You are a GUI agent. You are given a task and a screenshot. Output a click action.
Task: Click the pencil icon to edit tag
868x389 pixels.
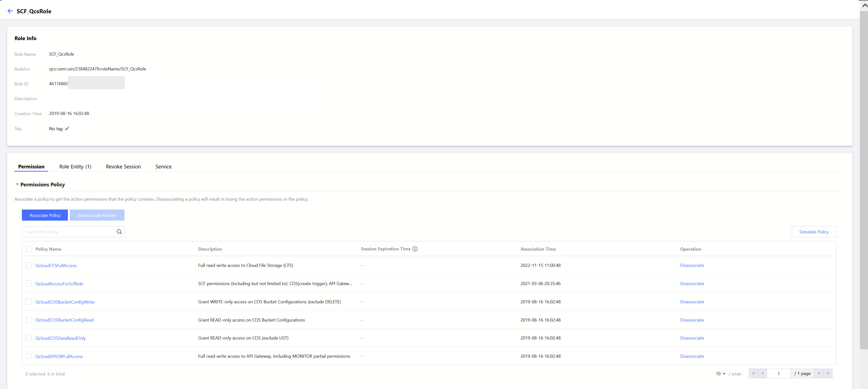(67, 129)
